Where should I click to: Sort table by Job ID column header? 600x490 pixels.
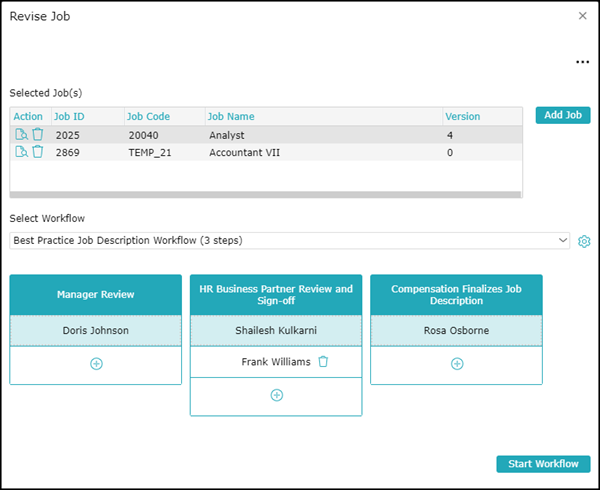click(x=69, y=116)
